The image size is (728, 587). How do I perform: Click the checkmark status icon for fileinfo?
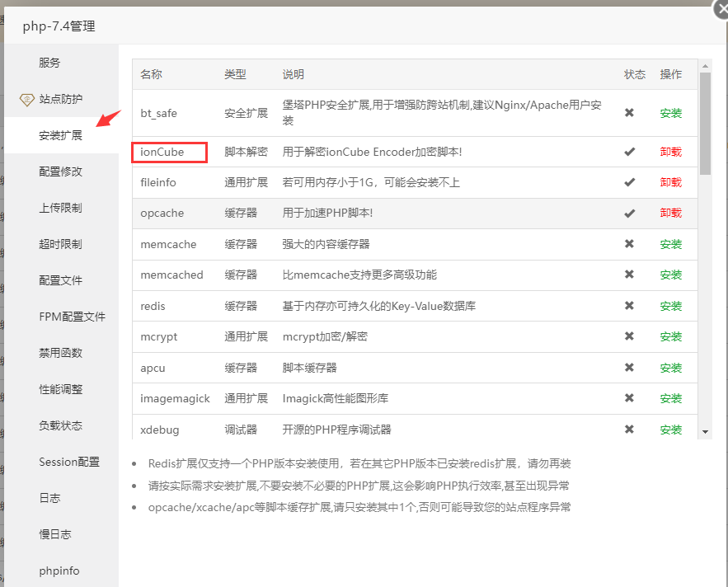(629, 182)
